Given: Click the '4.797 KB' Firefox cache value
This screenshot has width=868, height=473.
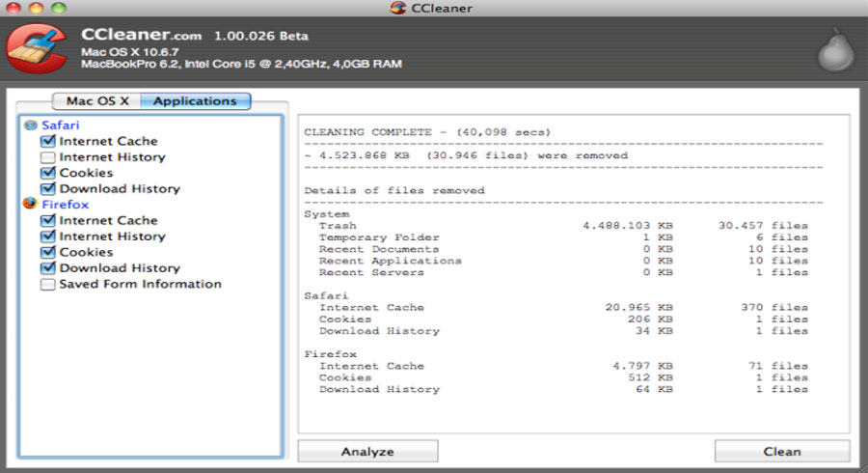Looking at the screenshot, I should pos(642,366).
